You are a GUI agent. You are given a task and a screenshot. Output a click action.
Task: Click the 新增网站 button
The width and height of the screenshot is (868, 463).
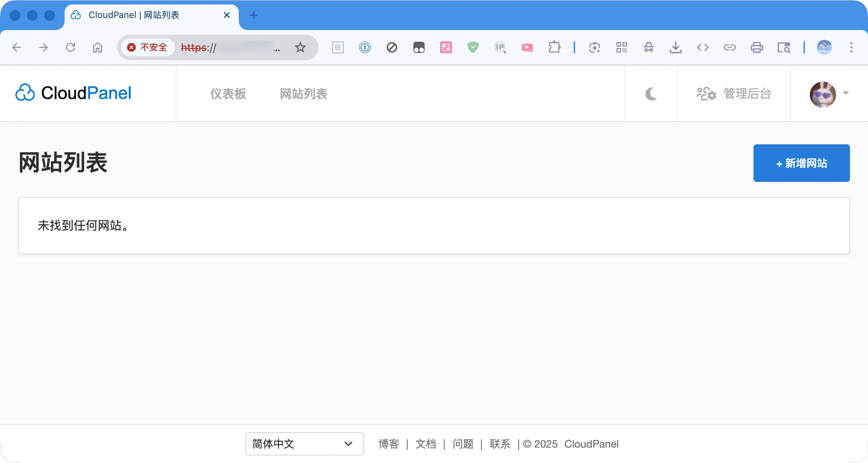pos(801,163)
